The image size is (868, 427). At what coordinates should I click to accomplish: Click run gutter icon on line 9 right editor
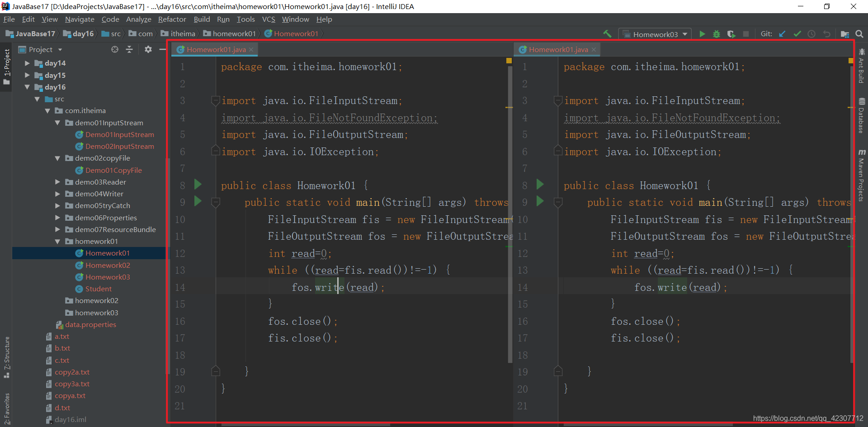(540, 201)
